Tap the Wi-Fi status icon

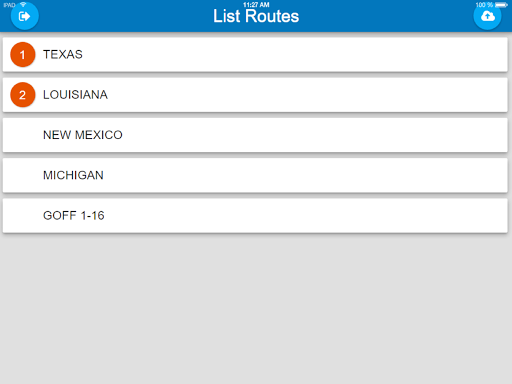click(x=23, y=4)
